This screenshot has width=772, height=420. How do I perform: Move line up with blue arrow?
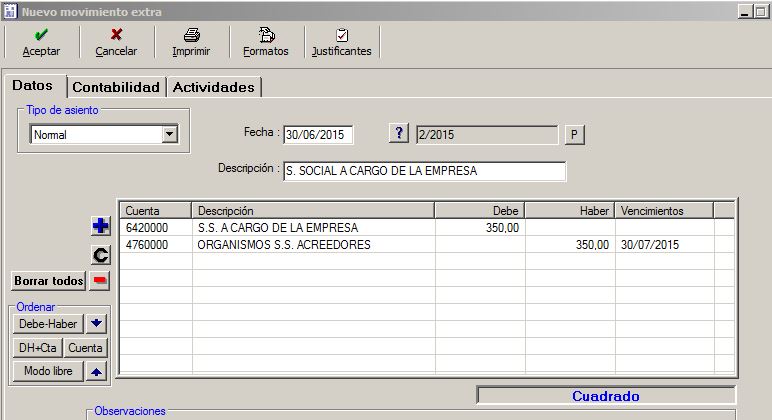96,371
